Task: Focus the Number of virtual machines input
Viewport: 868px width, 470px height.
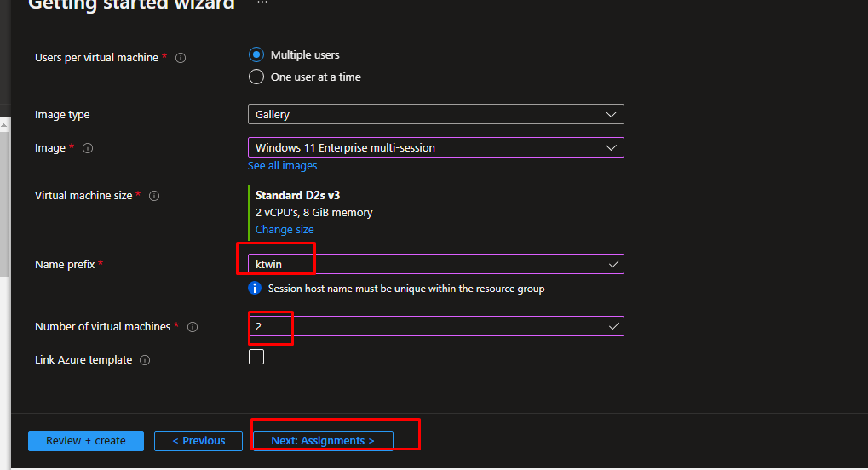Action: point(426,326)
